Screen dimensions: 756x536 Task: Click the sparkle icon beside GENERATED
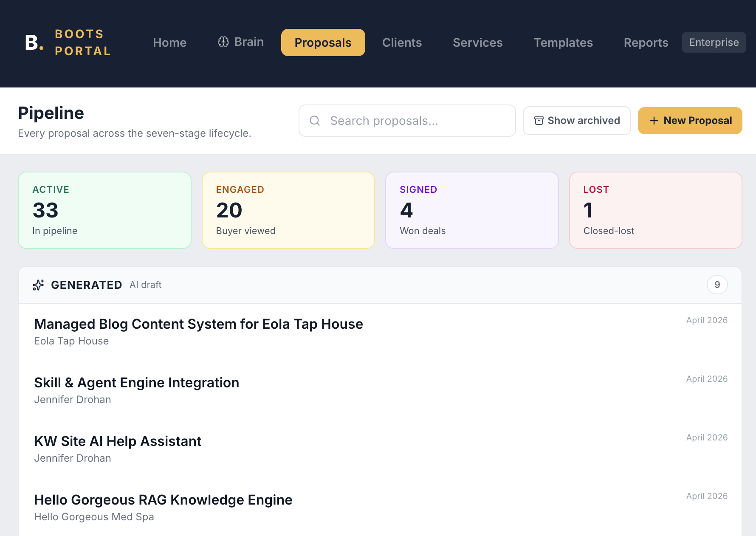click(38, 285)
